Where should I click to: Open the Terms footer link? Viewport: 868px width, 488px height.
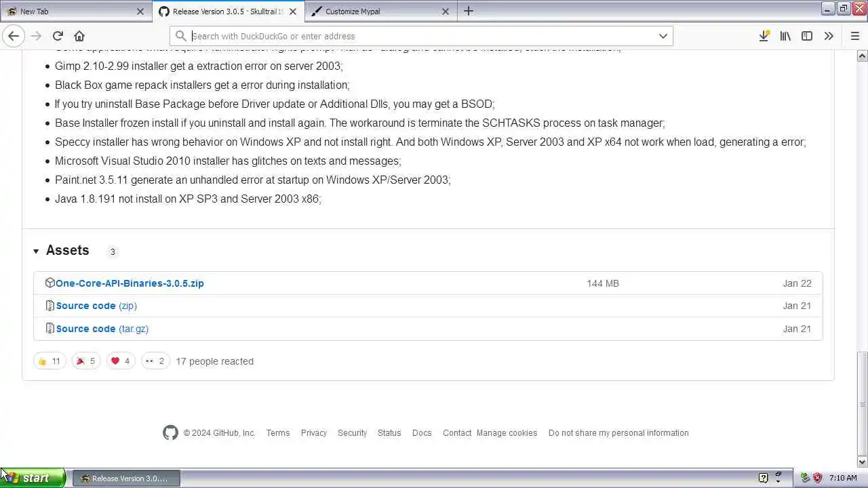(x=278, y=433)
